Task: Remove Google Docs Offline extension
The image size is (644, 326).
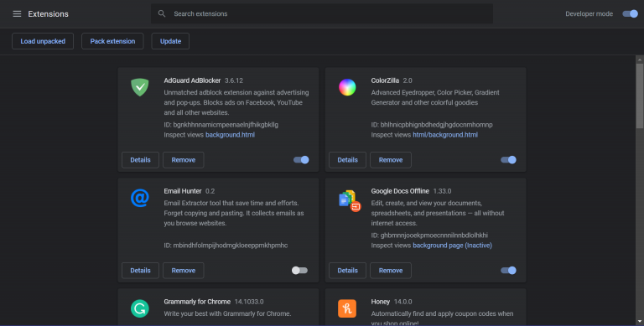Action: click(x=391, y=270)
